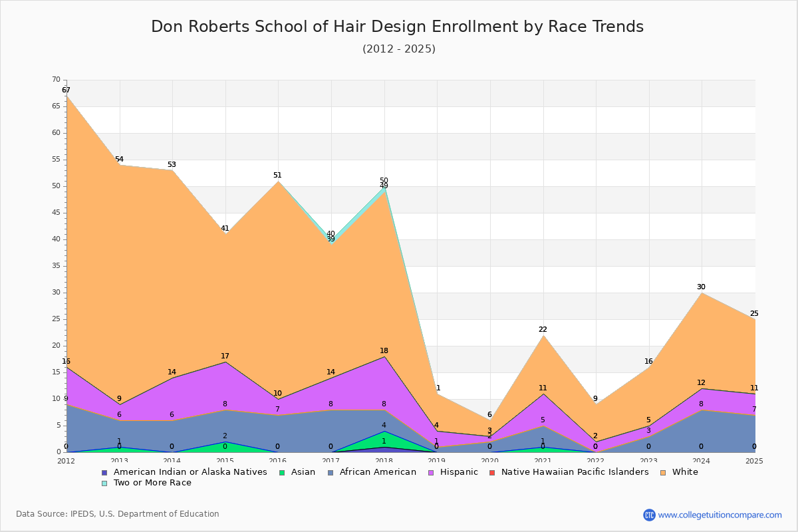Image resolution: width=798 pixels, height=532 pixels.
Task: Click the 51 data label at 2016
Action: pos(277,175)
